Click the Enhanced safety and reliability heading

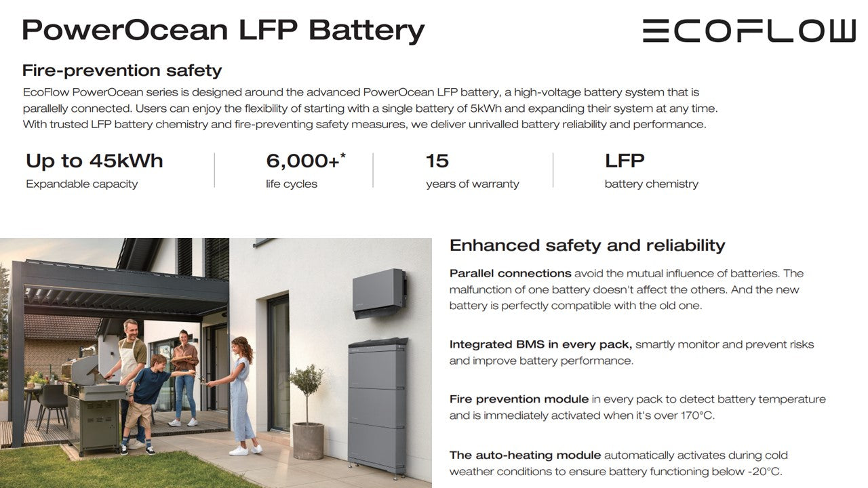[587, 245]
